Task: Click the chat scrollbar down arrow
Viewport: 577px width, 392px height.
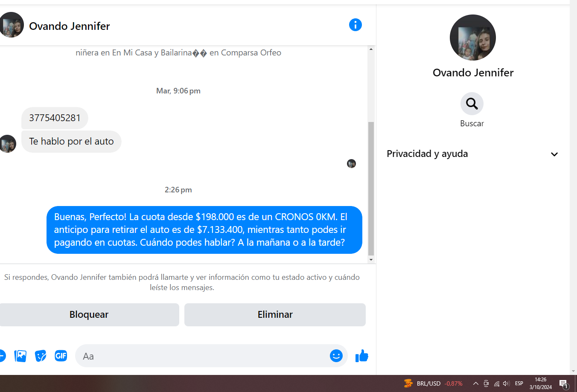Action: click(x=371, y=259)
